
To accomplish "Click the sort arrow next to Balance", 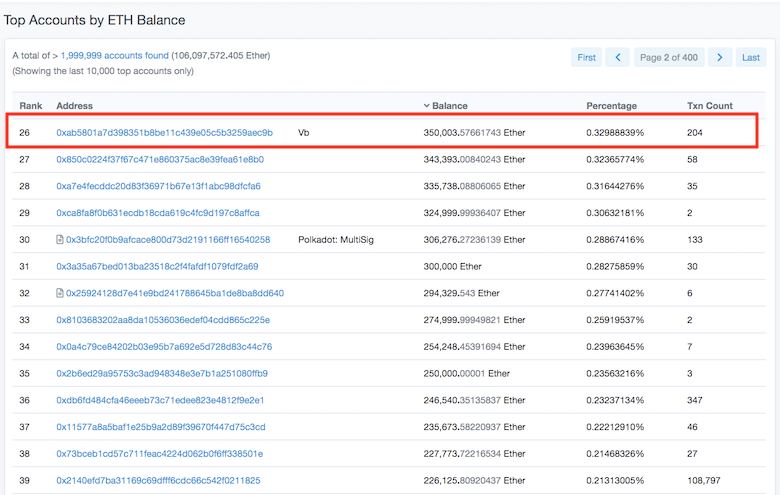I will (426, 105).
